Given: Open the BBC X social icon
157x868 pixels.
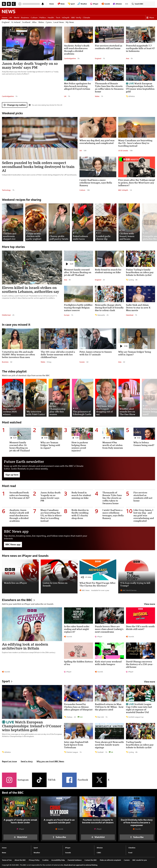Looking at the screenshot, I should (x=99, y=780).
